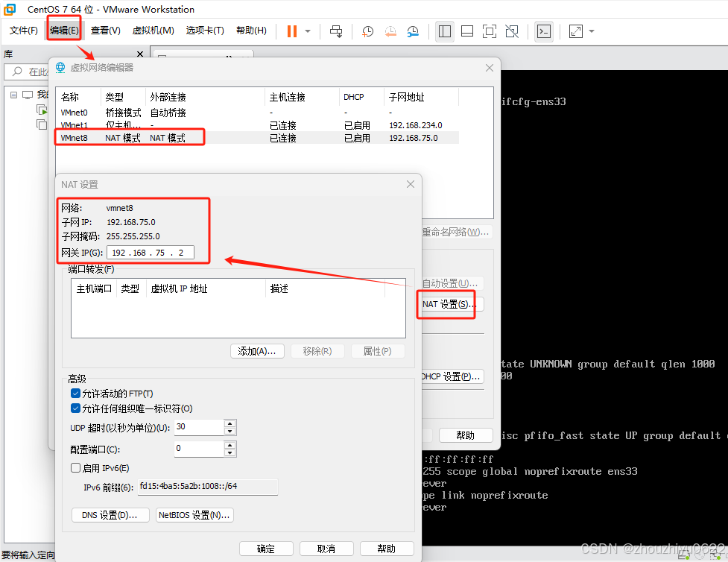This screenshot has height=562, width=728.
Task: Click the 虚拟网络编辑器 globe title icon
Action: pos(60,68)
